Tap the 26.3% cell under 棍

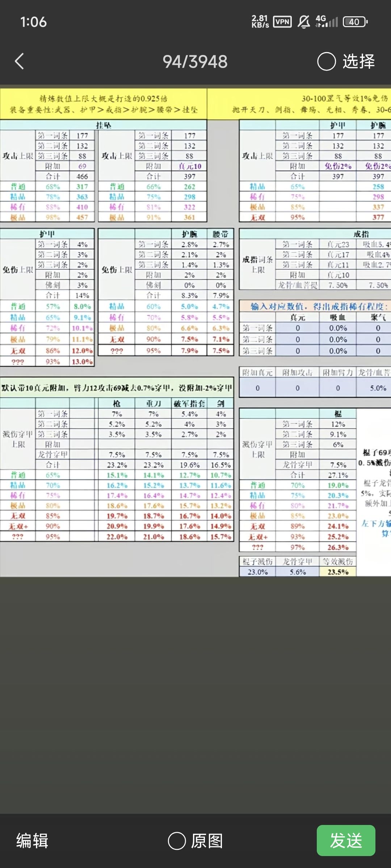tap(338, 547)
